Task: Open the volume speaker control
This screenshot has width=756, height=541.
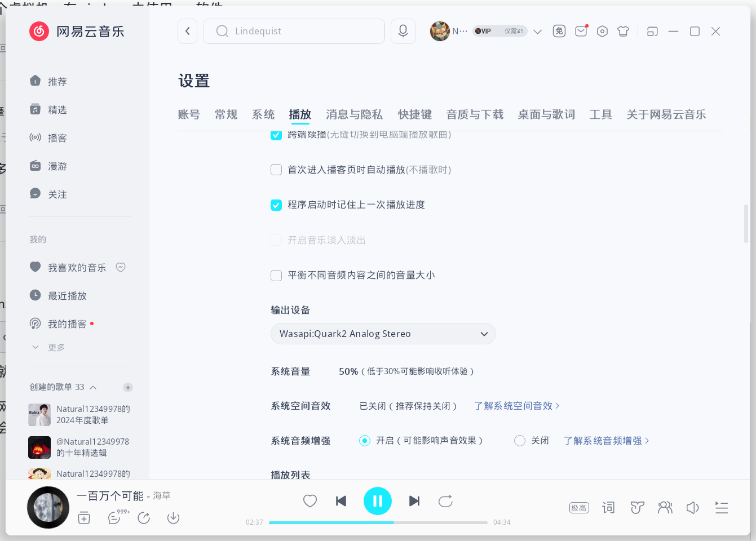Action: 693,508
